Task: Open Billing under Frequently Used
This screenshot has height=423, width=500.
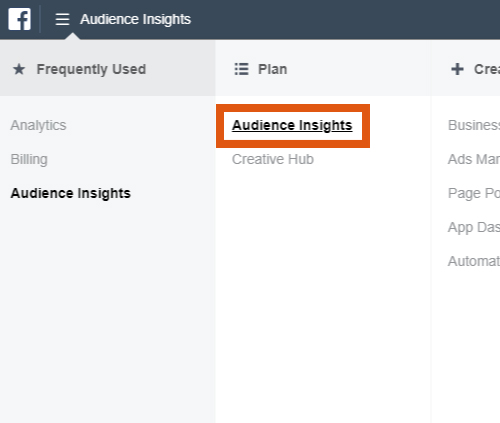Action: click(29, 159)
